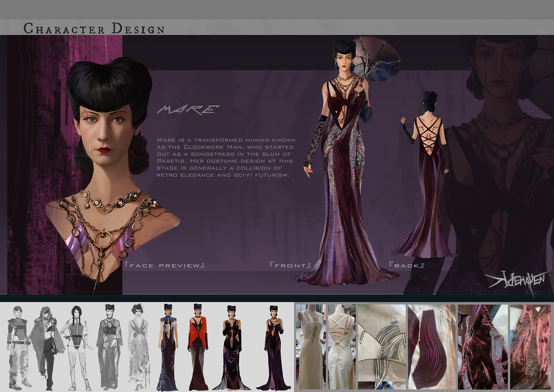554x392 pixels.
Task: Click the Character Design title text
Action: pyautogui.click(x=94, y=29)
